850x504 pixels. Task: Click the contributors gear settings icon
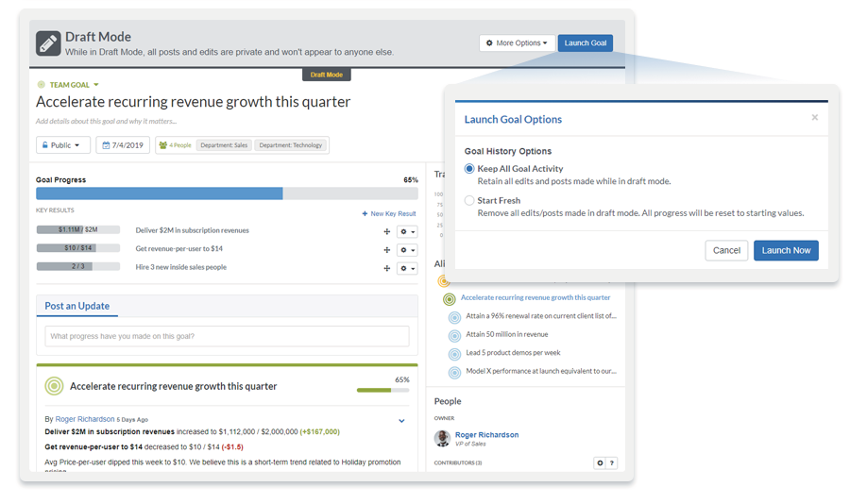600,462
